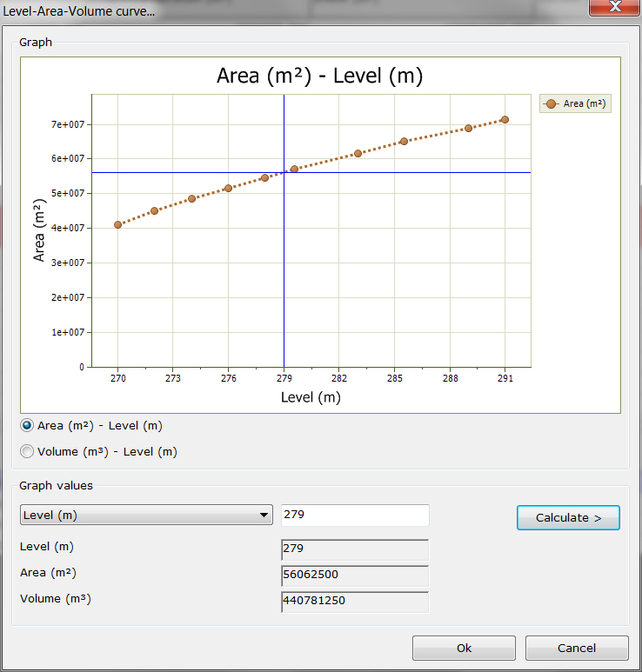Viewport: 642px width, 672px height.
Task: Click the Volume output field showing 440781250
Action: pyautogui.click(x=355, y=602)
